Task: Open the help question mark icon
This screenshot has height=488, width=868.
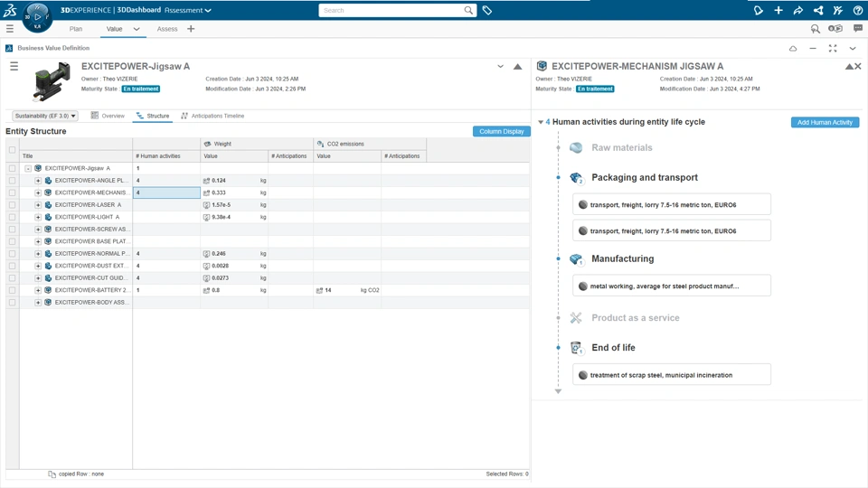Action: 858,10
